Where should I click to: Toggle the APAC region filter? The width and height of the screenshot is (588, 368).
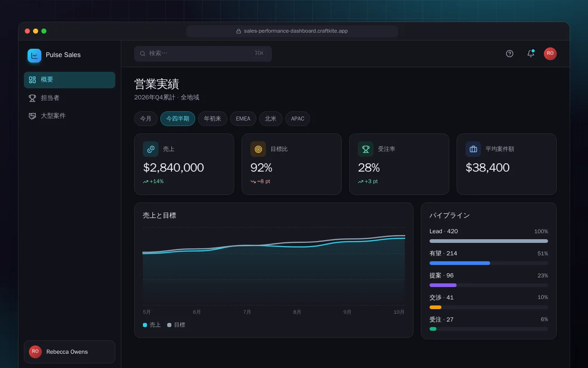point(298,119)
